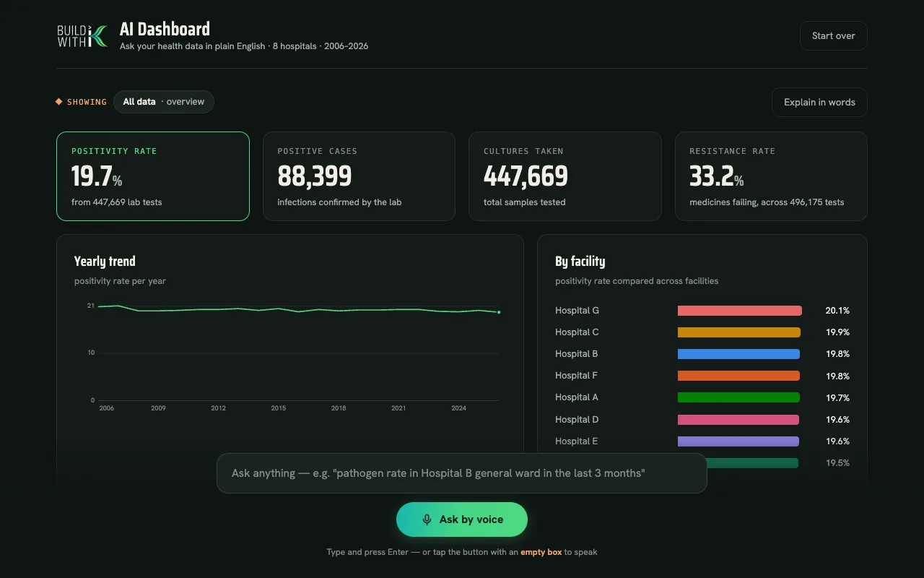
Task: Click the Hospital E purple bar
Action: (738, 441)
